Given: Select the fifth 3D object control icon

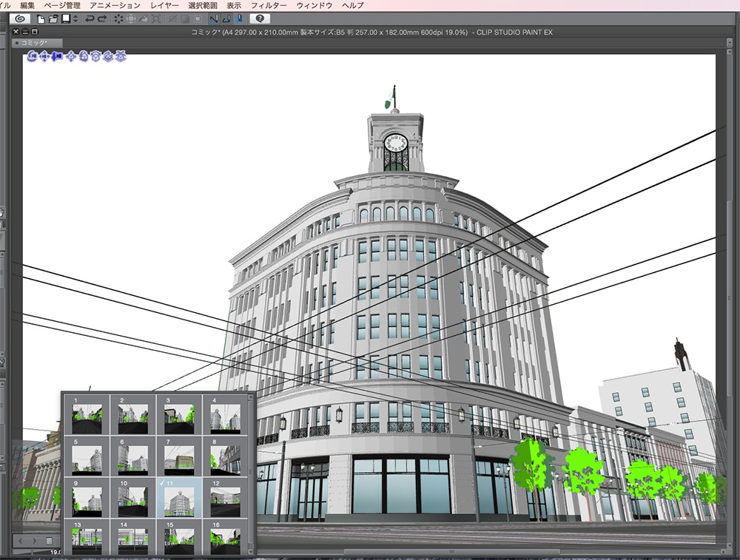Looking at the screenshot, I should pos(84,57).
